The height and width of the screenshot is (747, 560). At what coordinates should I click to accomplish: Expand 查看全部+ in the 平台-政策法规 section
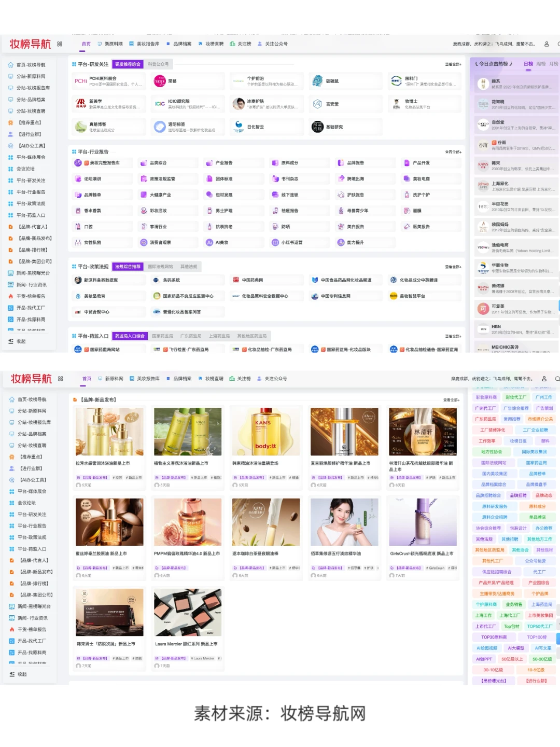(x=453, y=267)
